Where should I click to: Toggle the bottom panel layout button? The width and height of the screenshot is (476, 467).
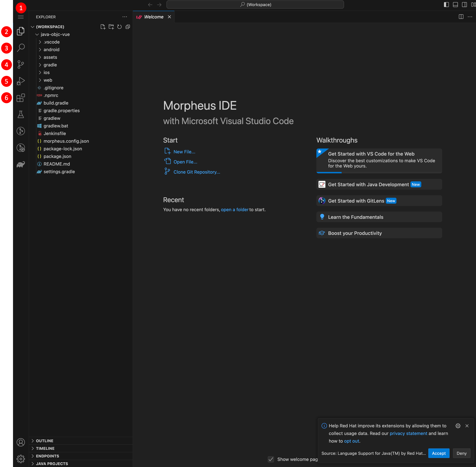pyautogui.click(x=455, y=5)
